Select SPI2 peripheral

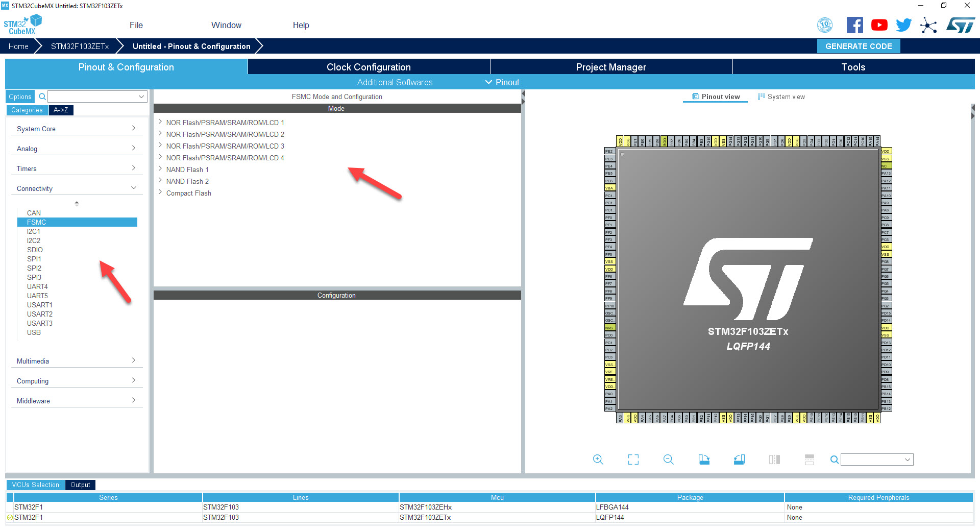point(34,268)
